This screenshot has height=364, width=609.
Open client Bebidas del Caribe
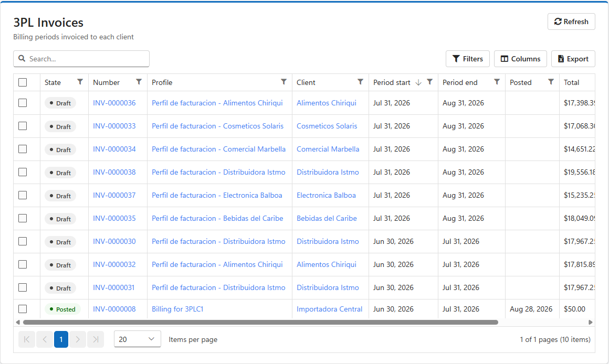pyautogui.click(x=327, y=219)
